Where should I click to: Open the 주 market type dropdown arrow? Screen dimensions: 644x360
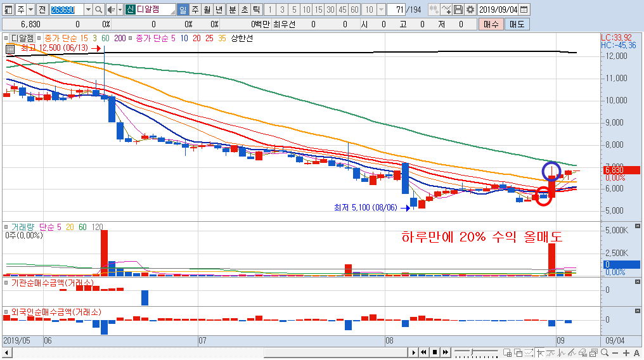(x=30, y=10)
